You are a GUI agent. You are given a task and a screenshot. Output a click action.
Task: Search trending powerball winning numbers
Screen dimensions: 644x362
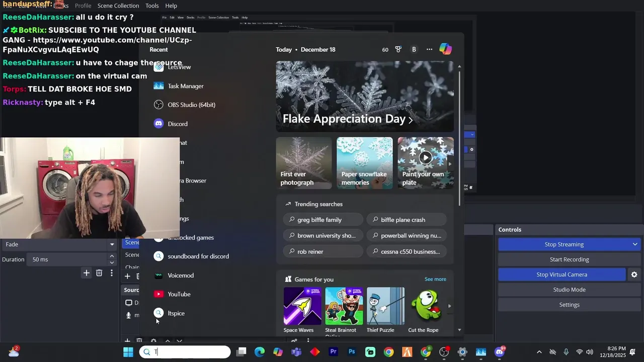coord(407,235)
